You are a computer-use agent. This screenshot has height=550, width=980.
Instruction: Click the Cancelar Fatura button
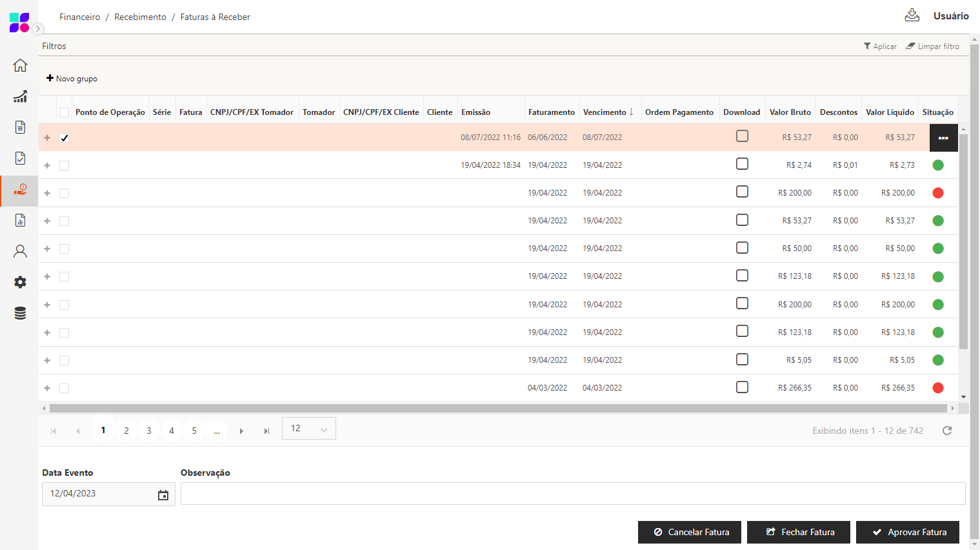689,532
